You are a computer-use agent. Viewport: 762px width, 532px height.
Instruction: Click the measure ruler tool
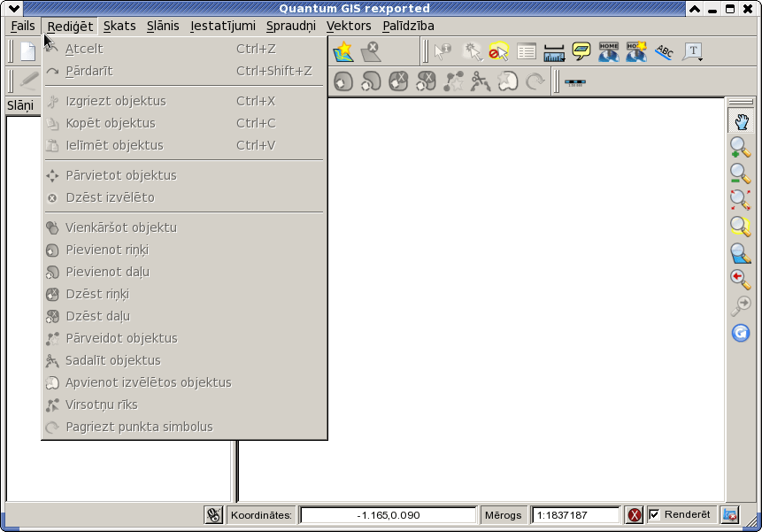(x=554, y=52)
